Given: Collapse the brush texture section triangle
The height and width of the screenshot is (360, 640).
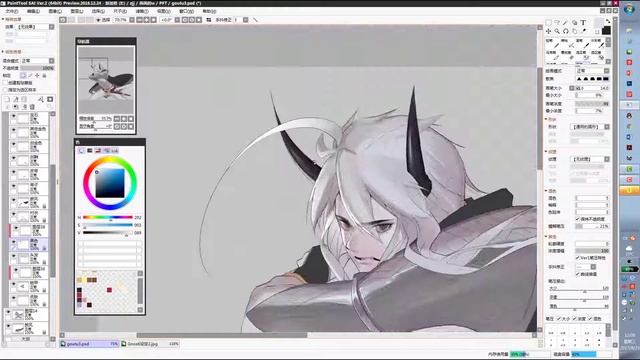Looking at the screenshot, I should point(546,151).
